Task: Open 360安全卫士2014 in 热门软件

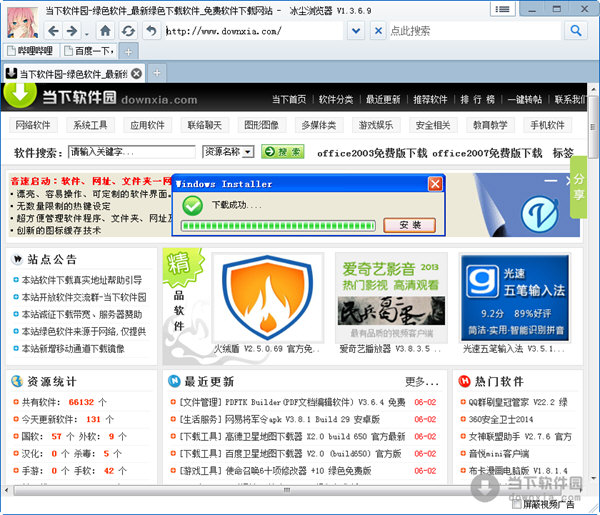Action: click(501, 419)
